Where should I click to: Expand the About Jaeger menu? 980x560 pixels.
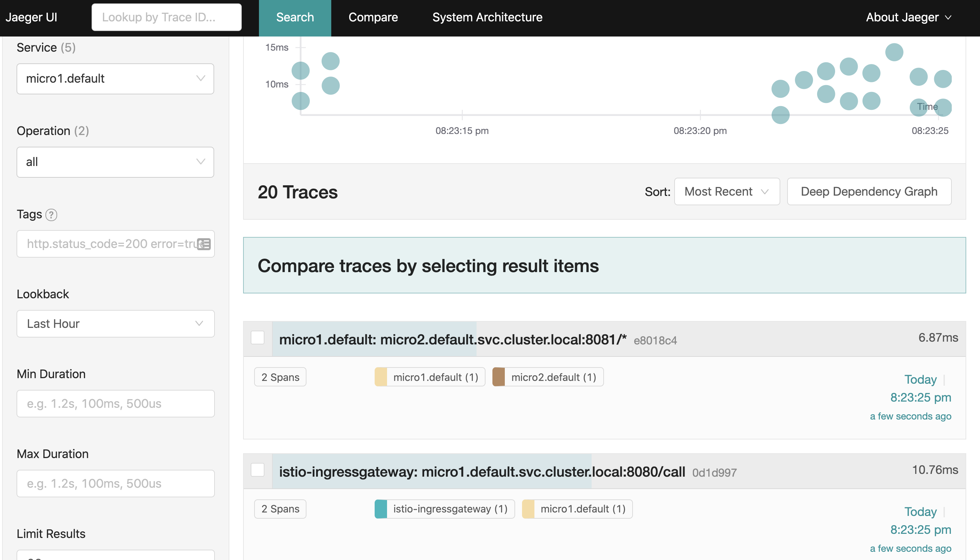908,17
